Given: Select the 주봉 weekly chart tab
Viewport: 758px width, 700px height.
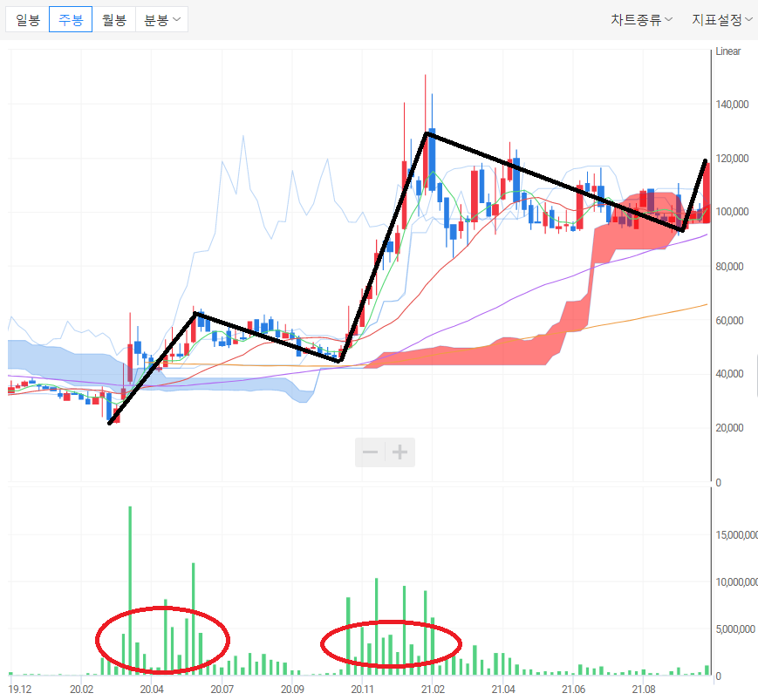Looking at the screenshot, I should pyautogui.click(x=71, y=20).
